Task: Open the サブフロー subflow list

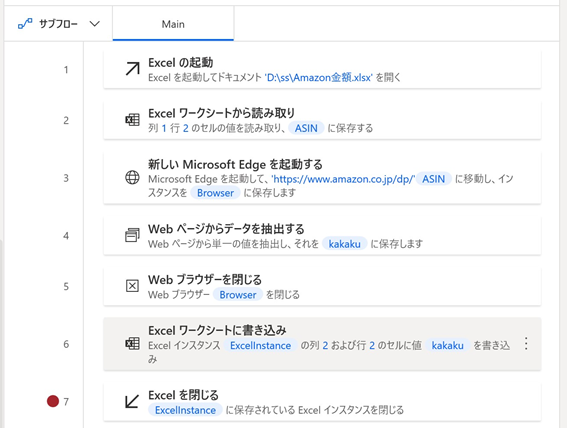Action: click(x=59, y=24)
